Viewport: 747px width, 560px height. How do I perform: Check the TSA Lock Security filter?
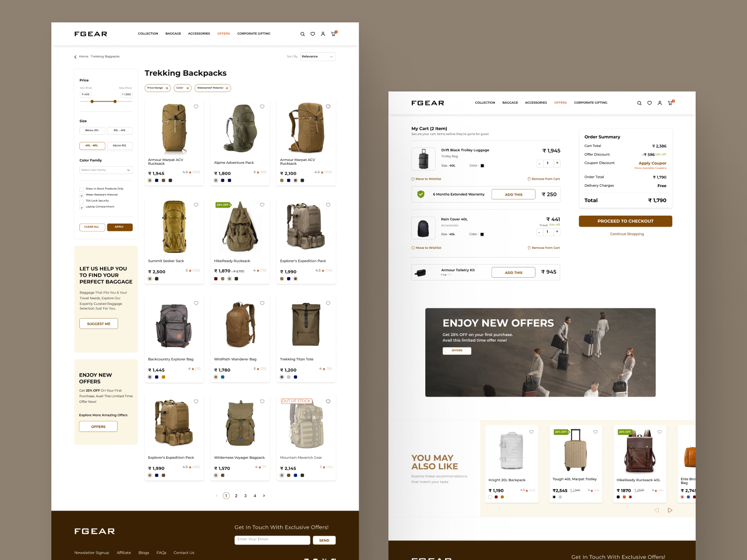pyautogui.click(x=82, y=201)
